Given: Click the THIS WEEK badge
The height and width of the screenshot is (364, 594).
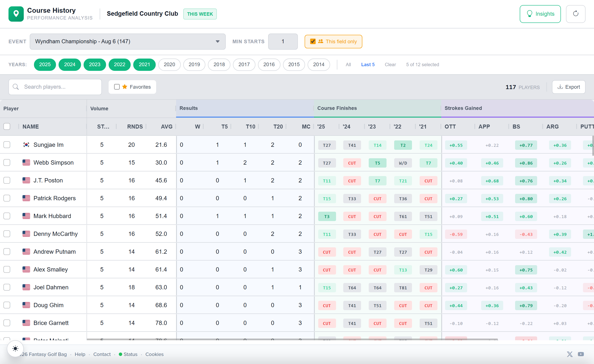Looking at the screenshot, I should [x=200, y=14].
